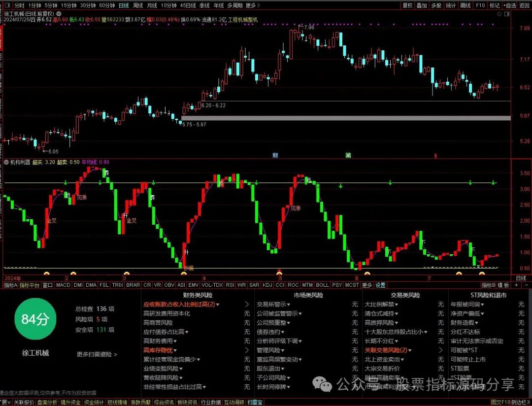Open arrow beside 应收账款占收入比例过高 row

point(247,304)
